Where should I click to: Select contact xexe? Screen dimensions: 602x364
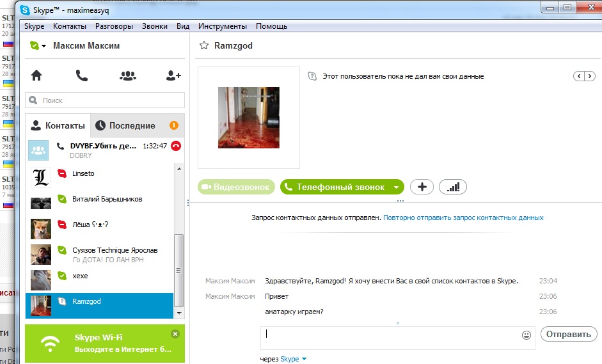point(99,280)
